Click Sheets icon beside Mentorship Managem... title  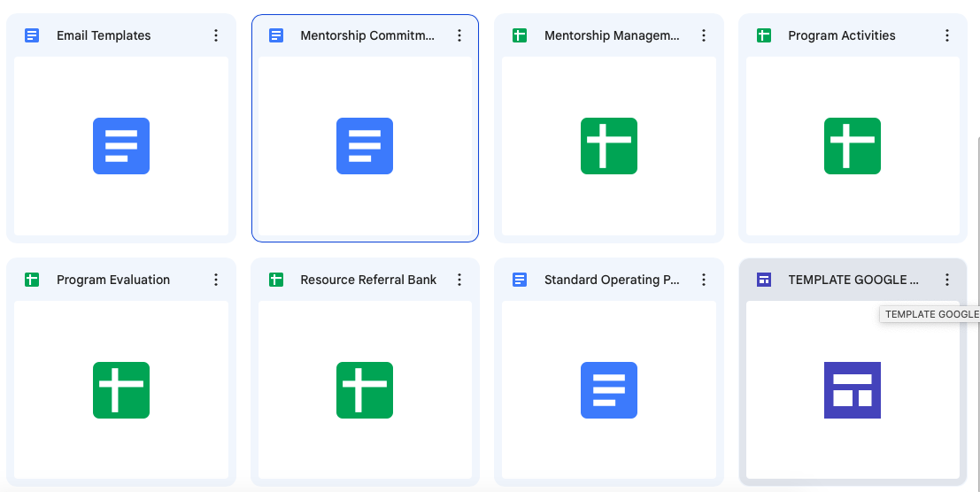(520, 35)
